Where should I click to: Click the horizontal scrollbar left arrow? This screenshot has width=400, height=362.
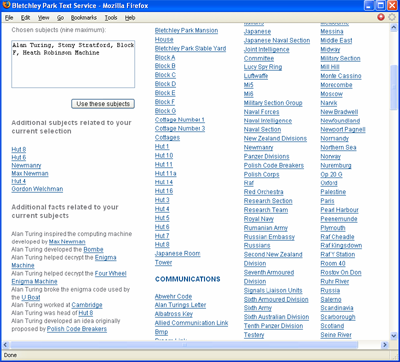coord(6,345)
